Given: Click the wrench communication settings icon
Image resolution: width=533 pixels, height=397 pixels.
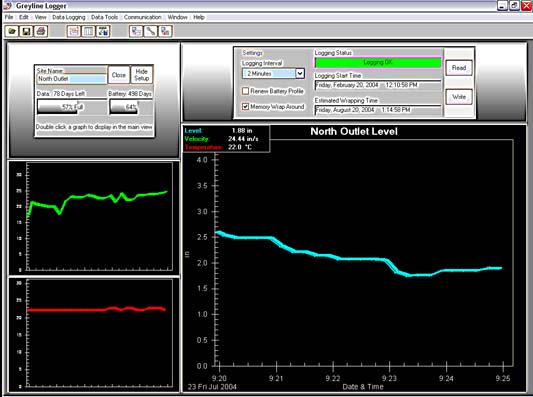Looking at the screenshot, I should click(x=150, y=31).
